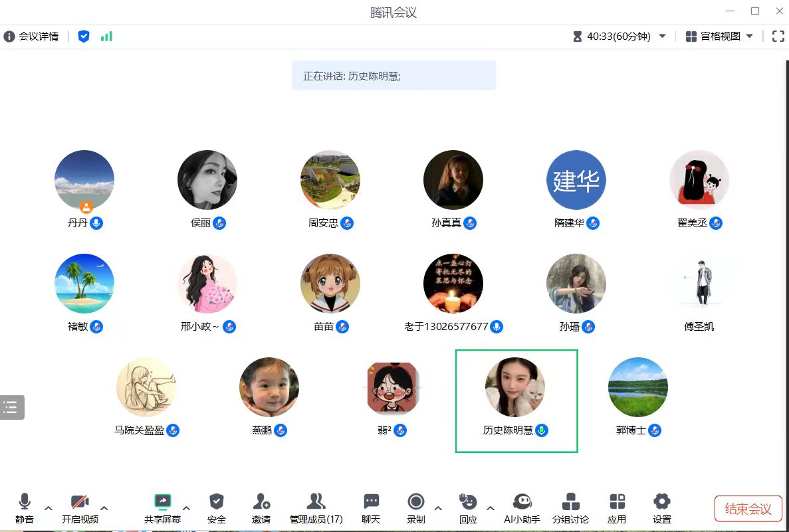Turn on camera with 开启视频

pos(80,508)
